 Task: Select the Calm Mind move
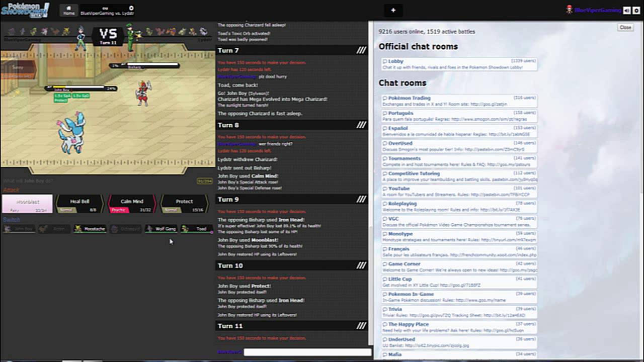pos(132,204)
